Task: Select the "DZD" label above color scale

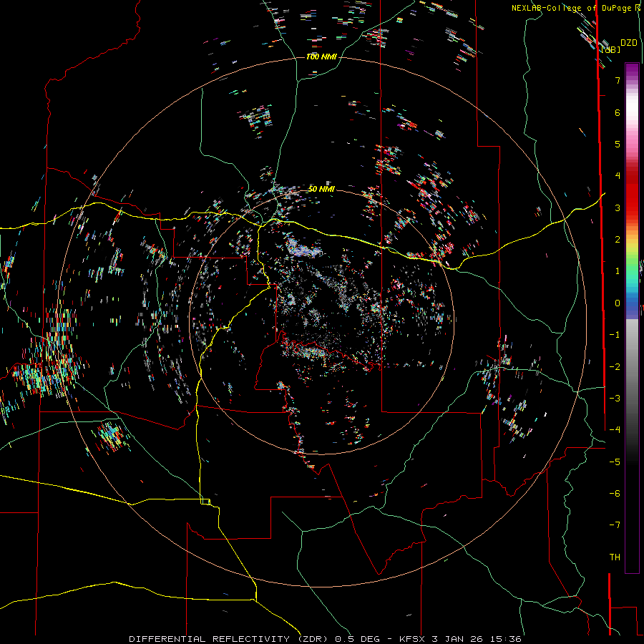Action: 629,42
